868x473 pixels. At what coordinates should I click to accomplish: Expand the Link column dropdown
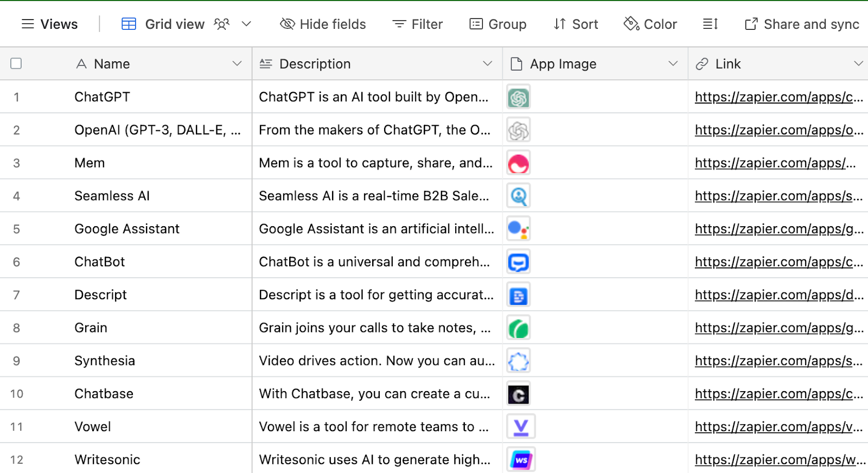point(858,63)
